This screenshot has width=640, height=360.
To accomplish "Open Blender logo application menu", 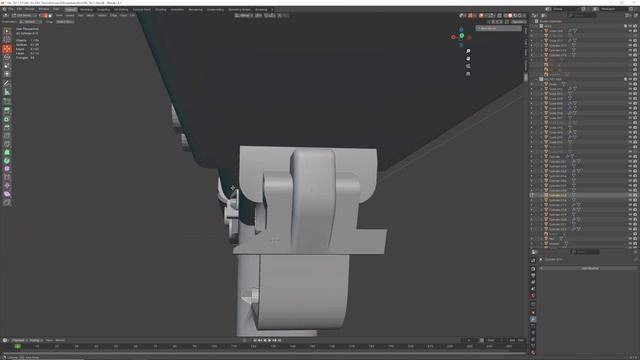I will (4, 9).
